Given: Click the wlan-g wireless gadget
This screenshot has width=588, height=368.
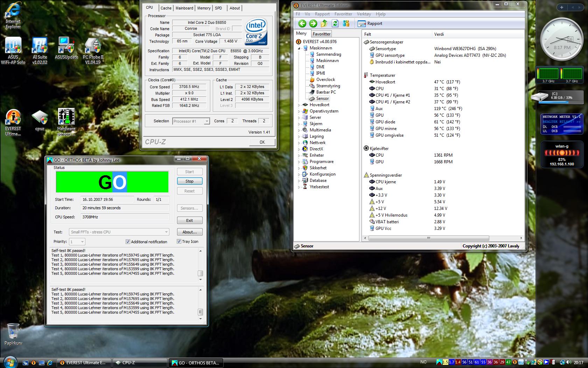Looking at the screenshot, I should 562,154.
